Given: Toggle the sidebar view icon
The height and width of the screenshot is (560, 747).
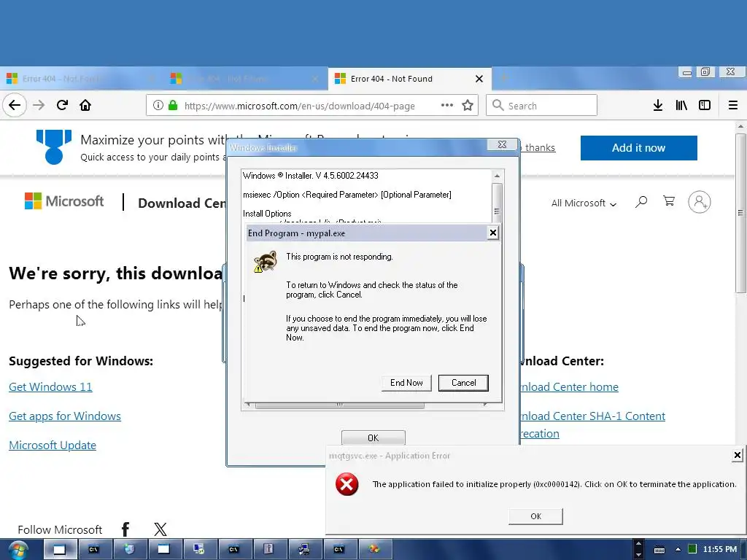Looking at the screenshot, I should tap(705, 105).
